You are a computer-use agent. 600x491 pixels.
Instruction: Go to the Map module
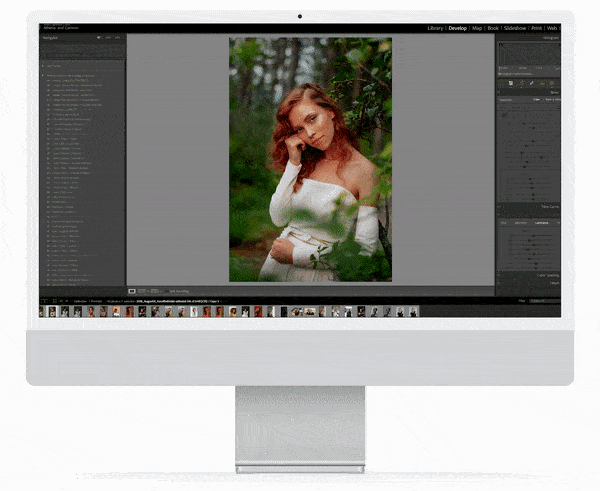coord(477,28)
